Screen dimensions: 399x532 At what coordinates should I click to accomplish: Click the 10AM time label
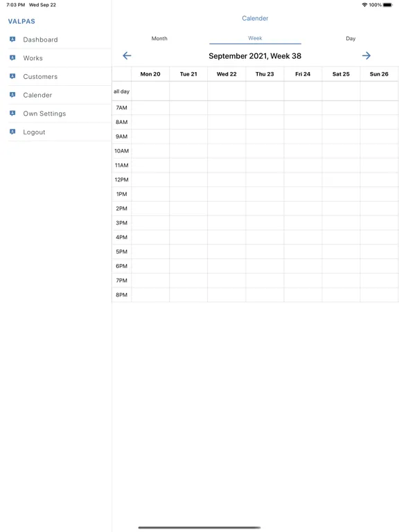(x=121, y=151)
